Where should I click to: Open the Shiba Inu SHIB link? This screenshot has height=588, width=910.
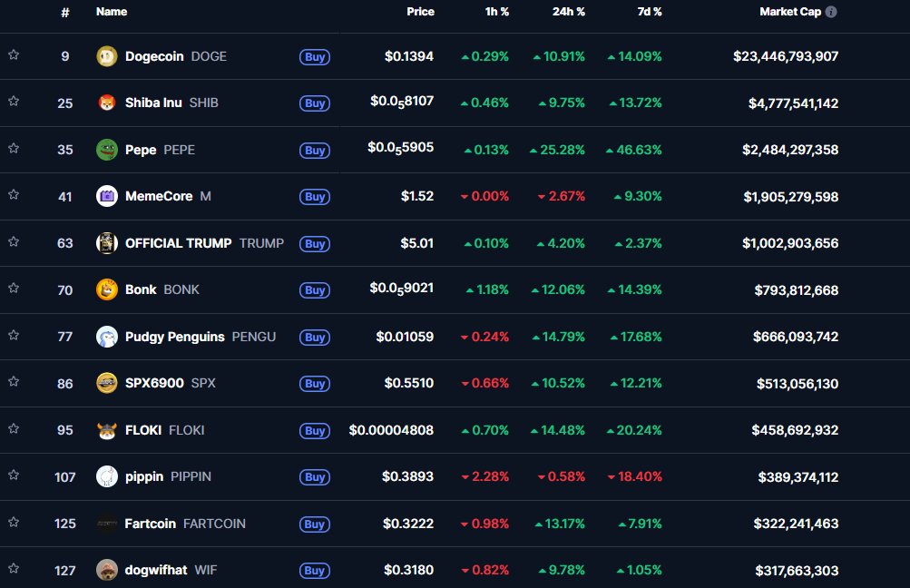[x=171, y=103]
